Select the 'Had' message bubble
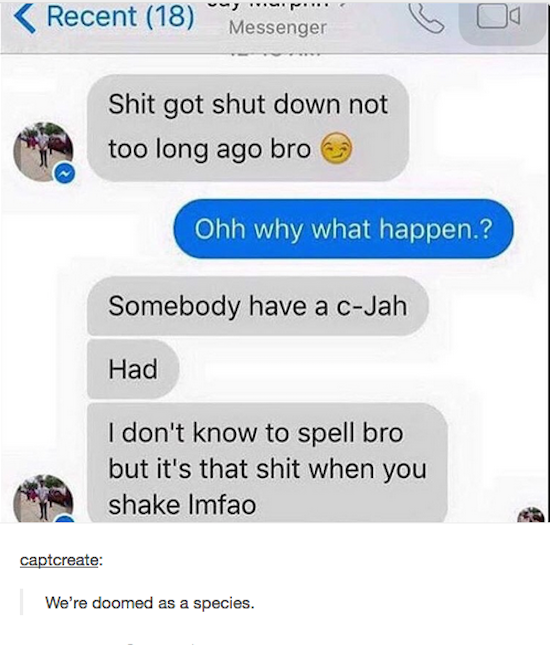The height and width of the screenshot is (645, 550). tap(133, 369)
